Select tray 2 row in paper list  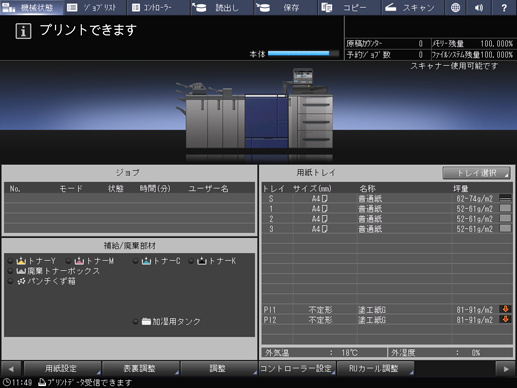point(387,219)
